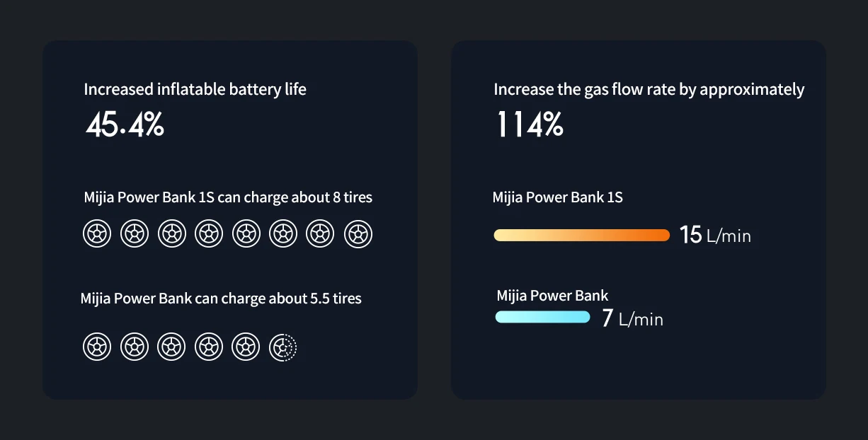Viewport: 868px width, 440px height.
Task: Click the sixth tire icon in the 1S row
Action: pyautogui.click(x=283, y=233)
